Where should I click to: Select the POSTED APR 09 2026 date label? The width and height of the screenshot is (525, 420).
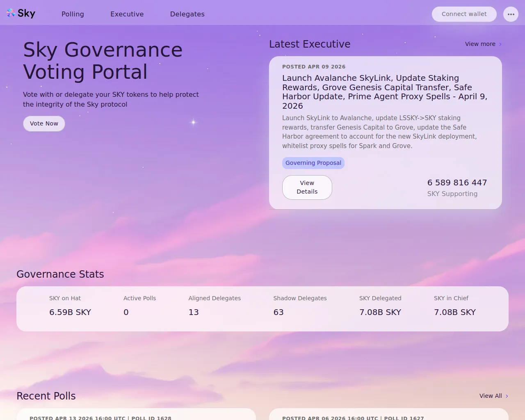[x=314, y=67]
